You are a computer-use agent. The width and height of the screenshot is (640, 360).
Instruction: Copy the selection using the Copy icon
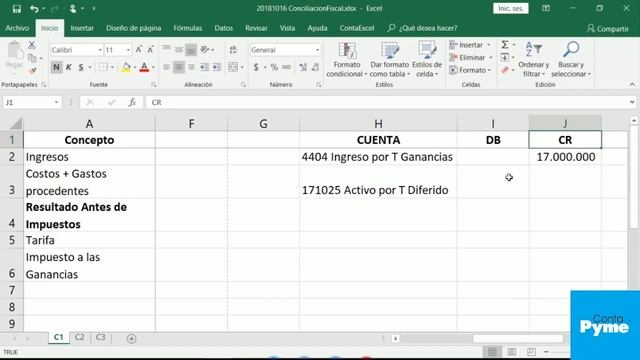pos(32,58)
